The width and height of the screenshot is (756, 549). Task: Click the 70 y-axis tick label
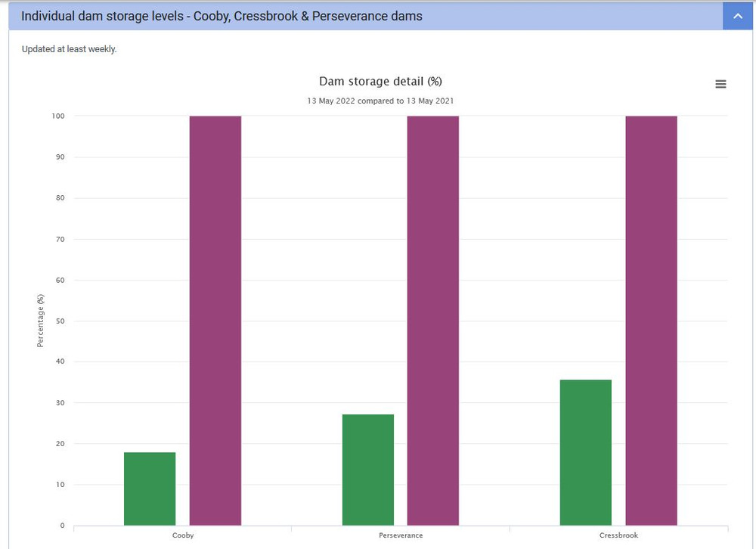click(60, 239)
